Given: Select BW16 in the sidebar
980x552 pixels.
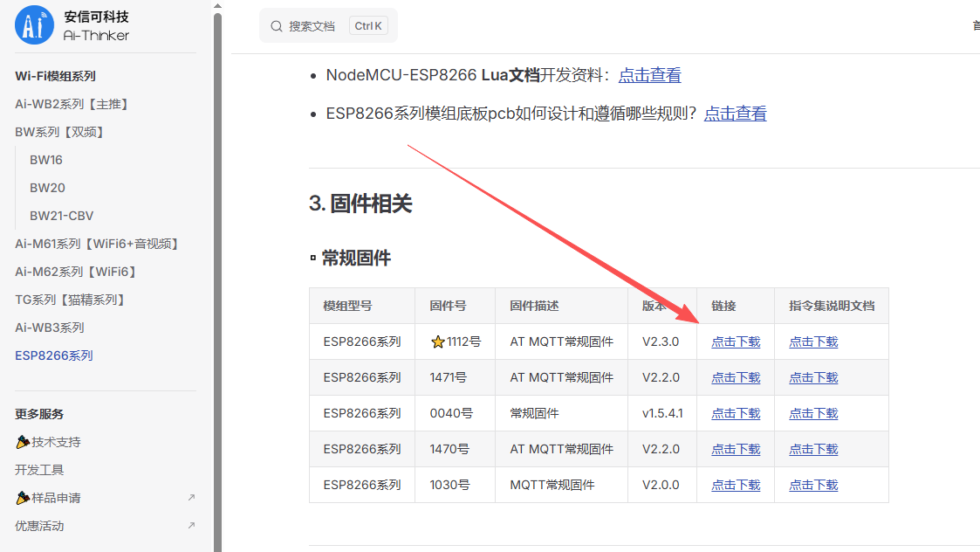Looking at the screenshot, I should (x=46, y=160).
